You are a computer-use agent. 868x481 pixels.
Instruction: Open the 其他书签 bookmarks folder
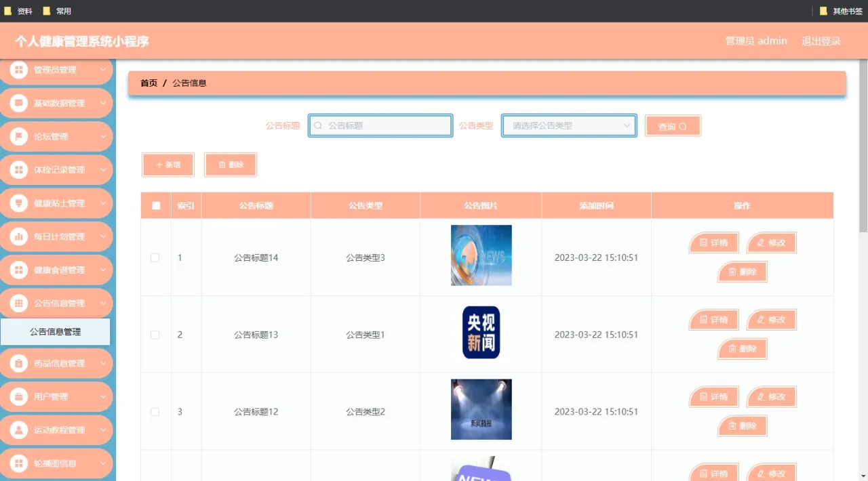tap(841, 11)
